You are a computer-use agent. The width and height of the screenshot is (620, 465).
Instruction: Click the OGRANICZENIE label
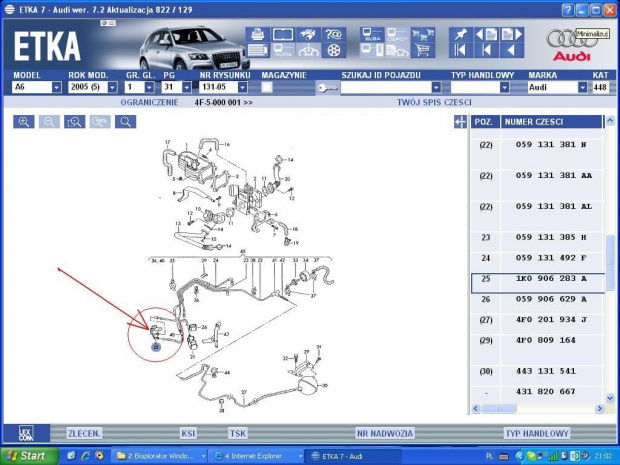pyautogui.click(x=149, y=102)
